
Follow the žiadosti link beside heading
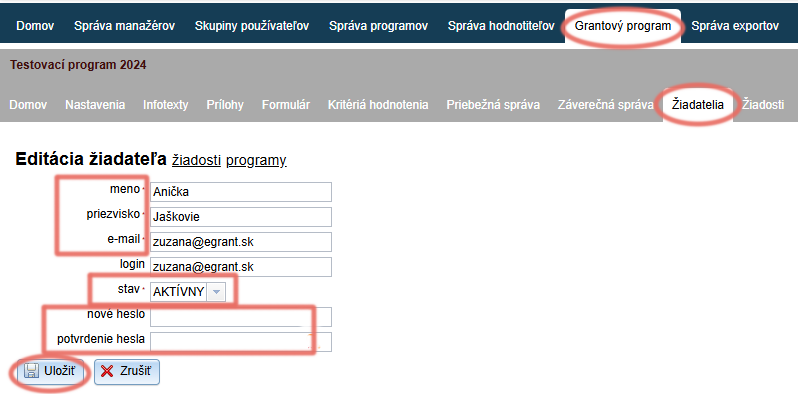coord(196,160)
